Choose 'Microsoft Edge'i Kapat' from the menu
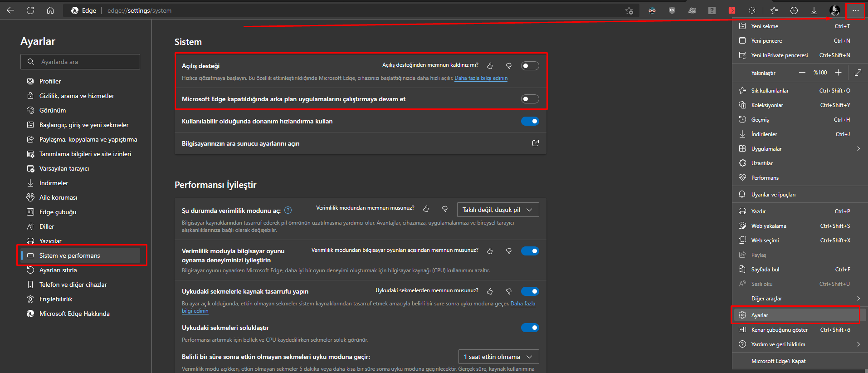This screenshot has width=868, height=373. point(800,361)
